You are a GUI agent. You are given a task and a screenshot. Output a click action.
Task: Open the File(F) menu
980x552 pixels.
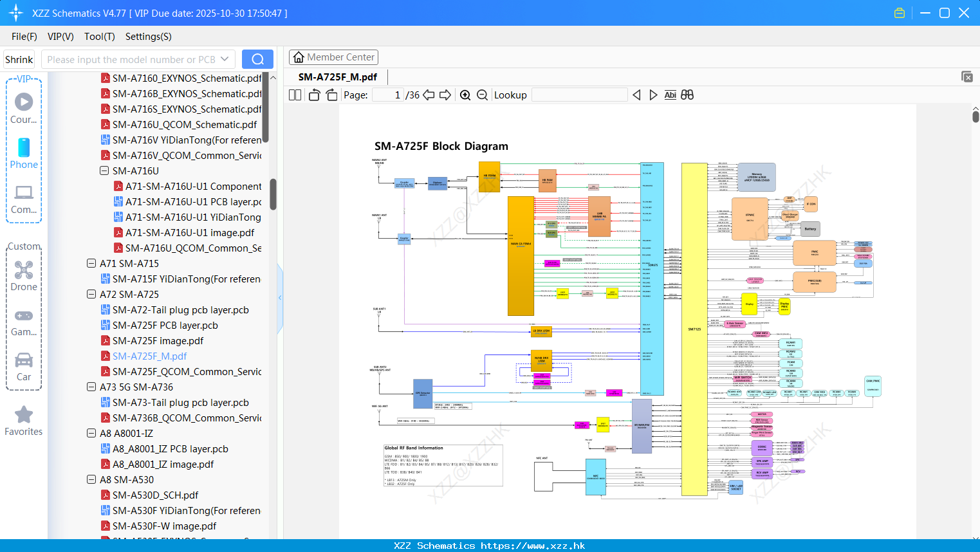pyautogui.click(x=24, y=37)
